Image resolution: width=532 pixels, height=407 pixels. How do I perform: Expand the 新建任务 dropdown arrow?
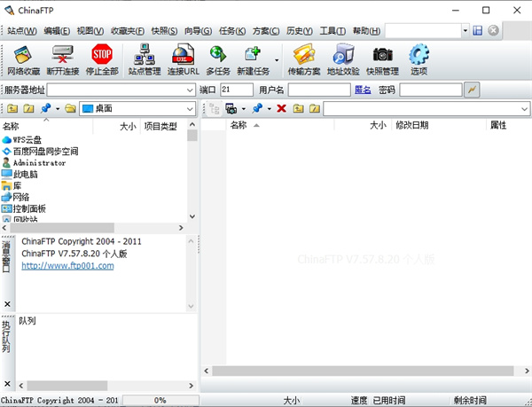coord(277,60)
